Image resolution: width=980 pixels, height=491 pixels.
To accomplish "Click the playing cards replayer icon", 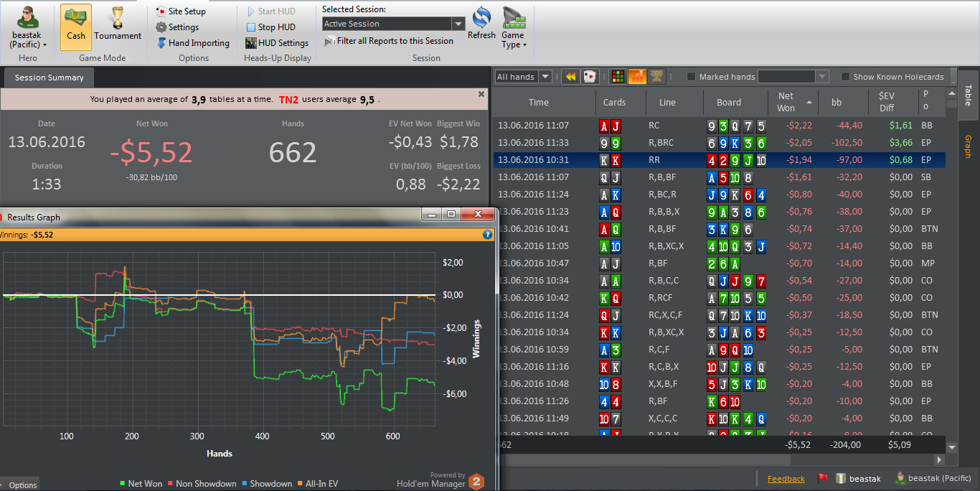I will (590, 77).
